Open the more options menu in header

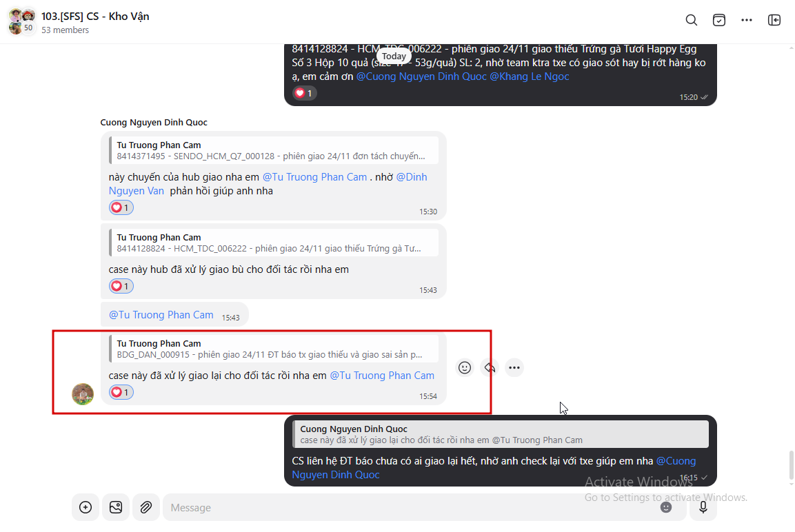pos(746,20)
